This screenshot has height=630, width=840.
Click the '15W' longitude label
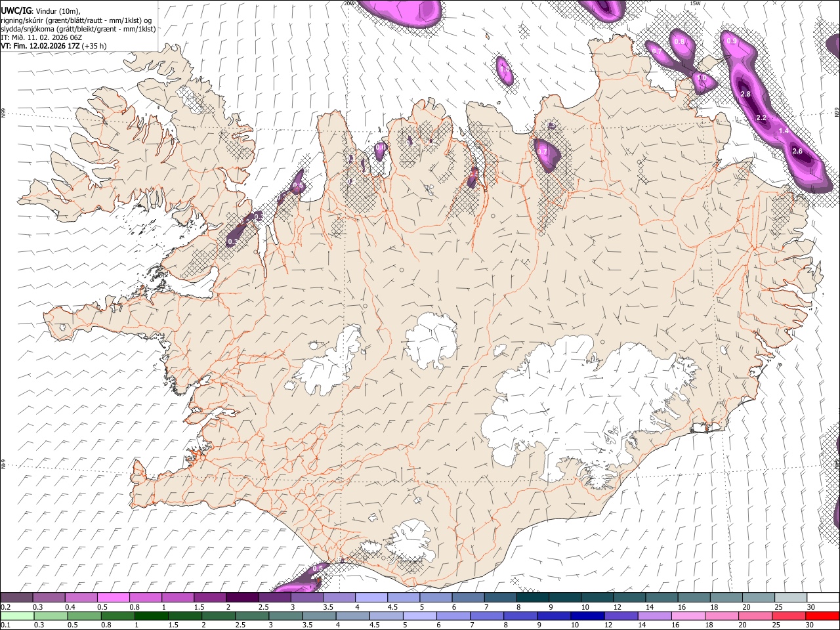(695, 3)
